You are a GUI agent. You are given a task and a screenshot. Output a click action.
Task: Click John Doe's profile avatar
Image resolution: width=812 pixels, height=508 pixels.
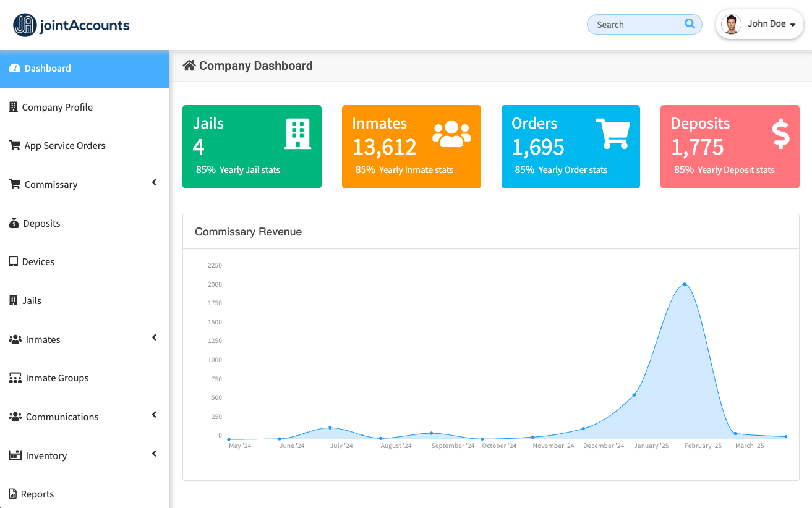point(731,25)
